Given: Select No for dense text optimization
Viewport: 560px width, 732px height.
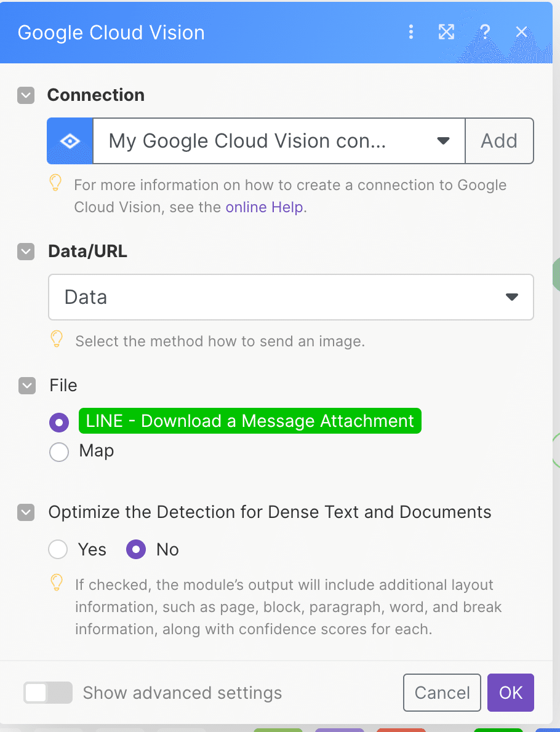Looking at the screenshot, I should tap(136, 549).
